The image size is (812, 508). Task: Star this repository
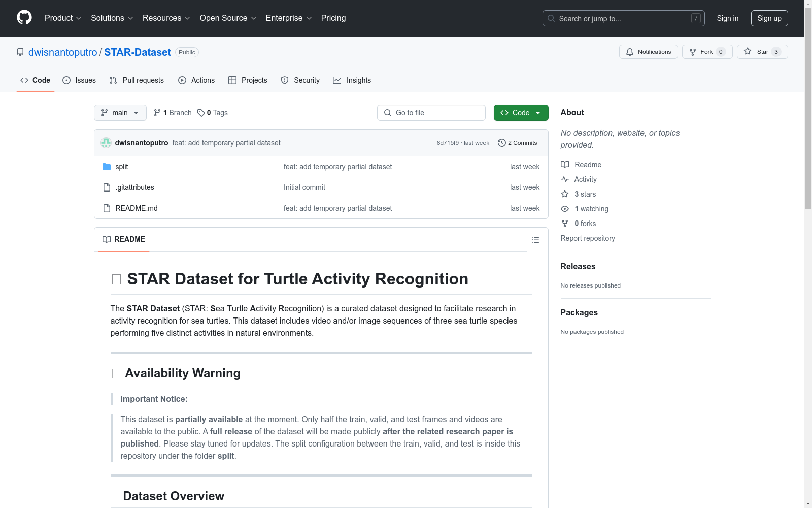(x=762, y=52)
